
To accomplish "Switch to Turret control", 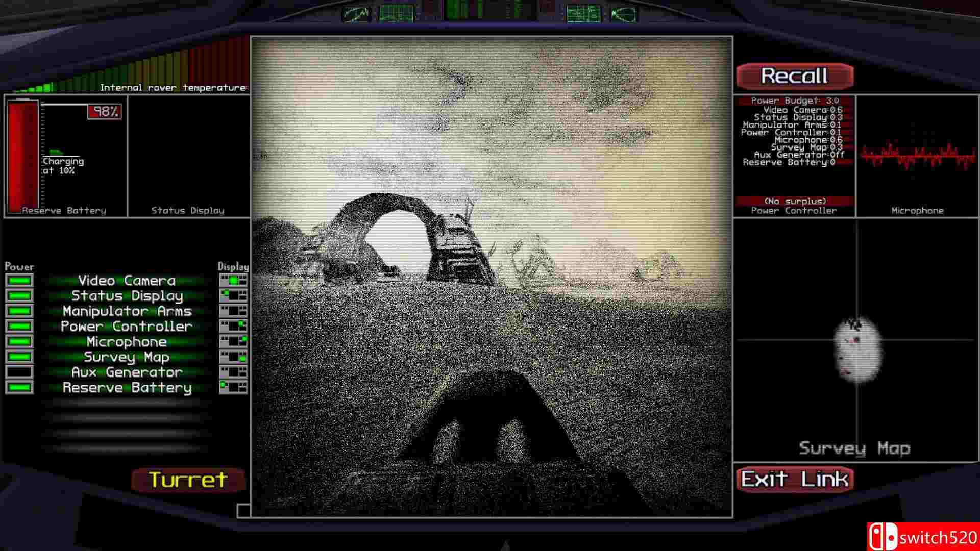I will [188, 480].
